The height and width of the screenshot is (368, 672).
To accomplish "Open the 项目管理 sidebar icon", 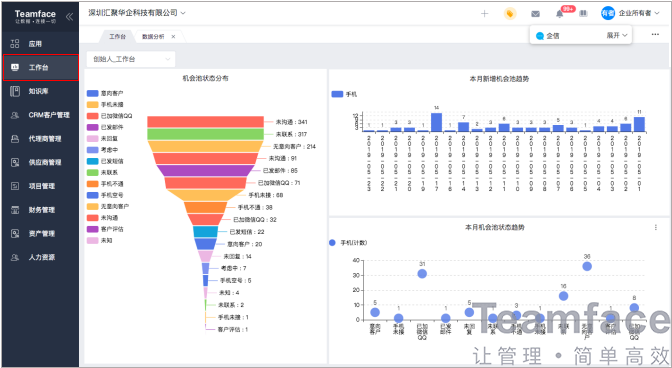I will pos(15,186).
